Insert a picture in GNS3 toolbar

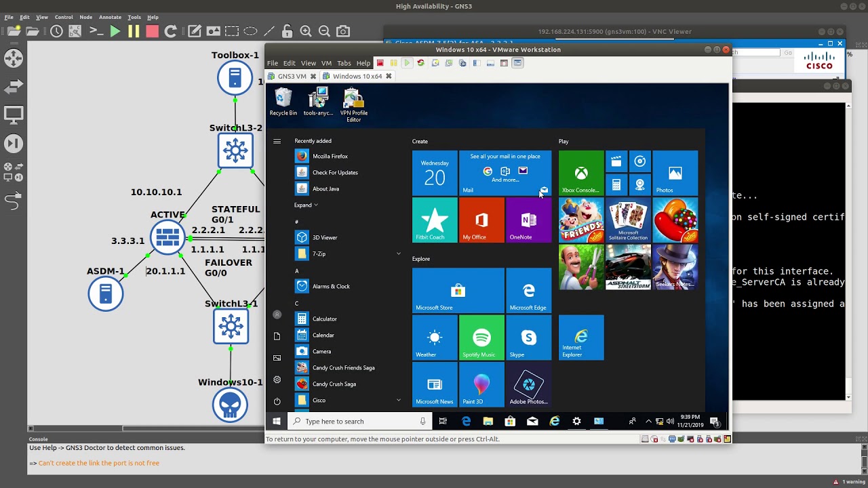point(214,31)
